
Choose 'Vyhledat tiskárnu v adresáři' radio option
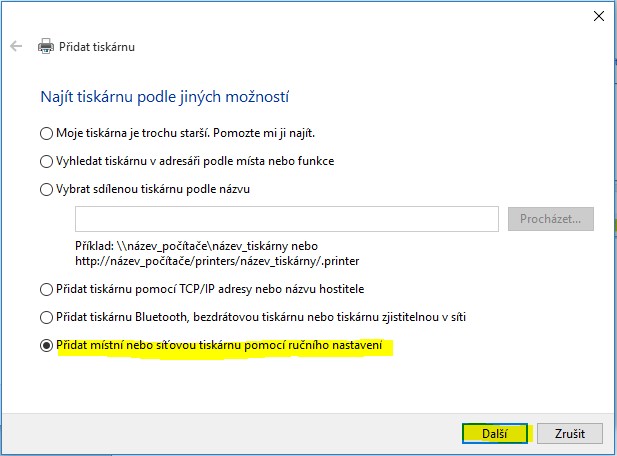tap(46, 161)
